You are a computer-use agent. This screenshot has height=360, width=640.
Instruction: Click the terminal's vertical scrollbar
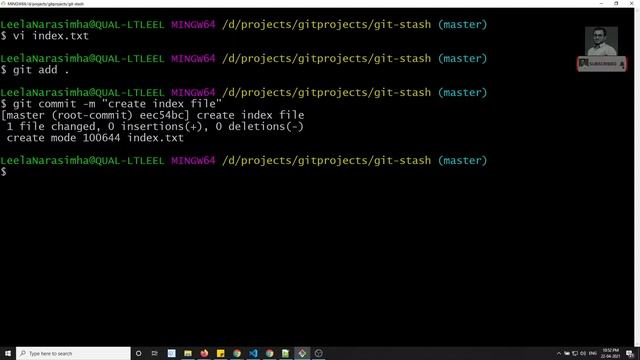click(x=637, y=177)
